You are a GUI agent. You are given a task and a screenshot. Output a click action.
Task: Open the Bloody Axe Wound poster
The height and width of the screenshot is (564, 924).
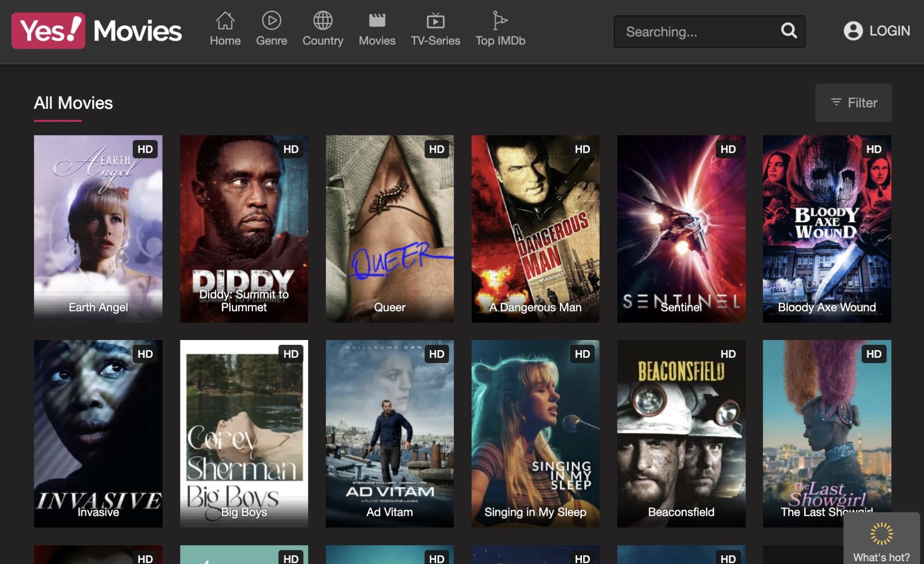[x=827, y=229]
